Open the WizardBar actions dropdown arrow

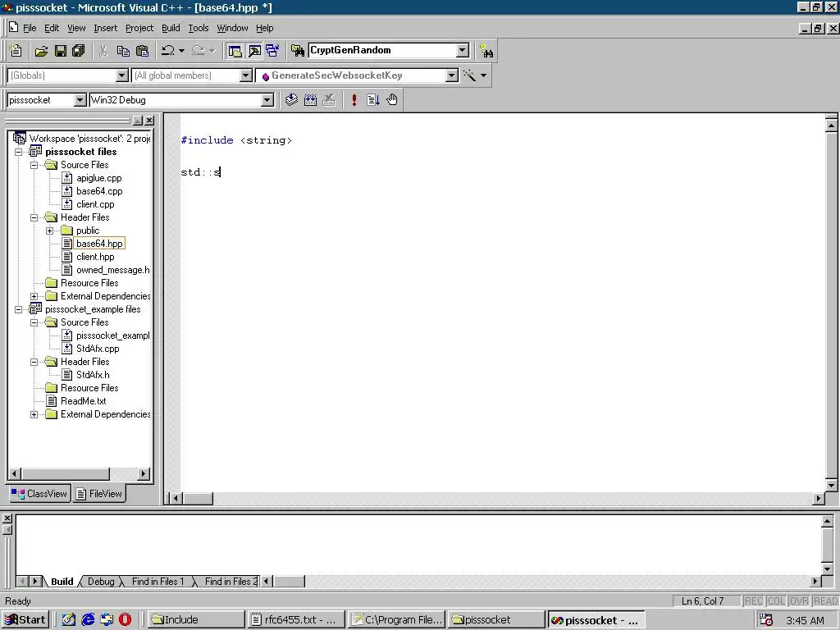click(484, 75)
